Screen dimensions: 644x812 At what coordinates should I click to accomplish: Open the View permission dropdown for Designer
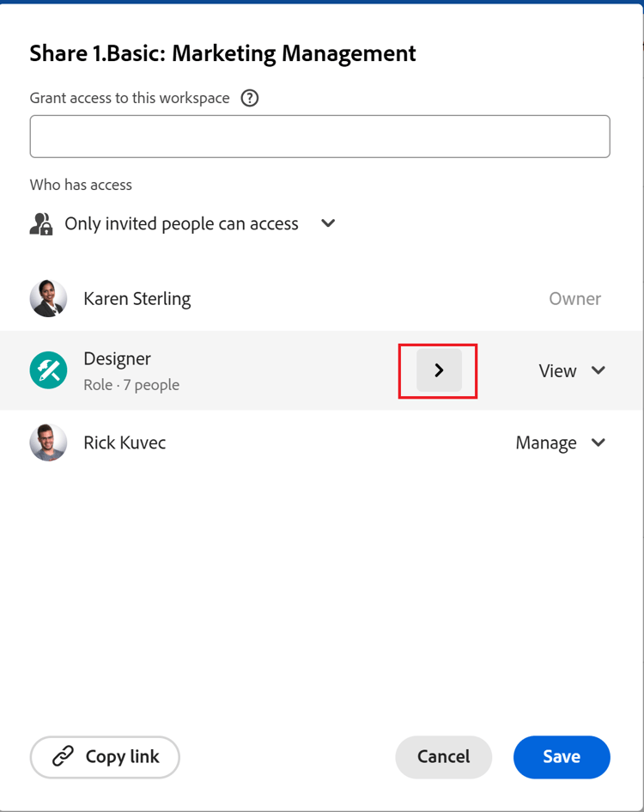coord(571,370)
